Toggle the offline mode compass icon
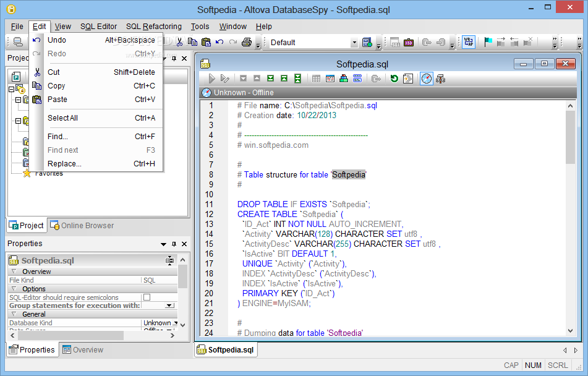The width and height of the screenshot is (588, 376). pyautogui.click(x=427, y=79)
